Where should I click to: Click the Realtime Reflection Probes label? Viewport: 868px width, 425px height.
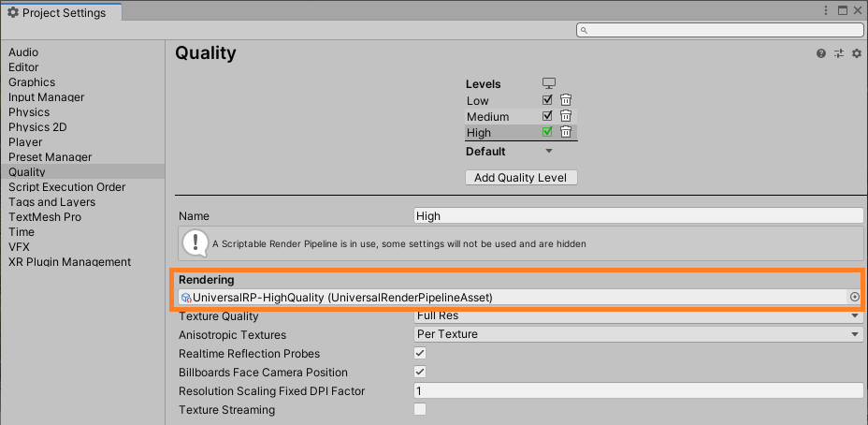249,354
